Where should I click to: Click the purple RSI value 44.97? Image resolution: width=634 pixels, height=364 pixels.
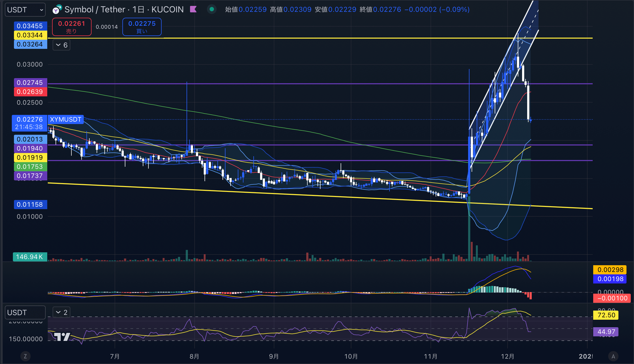pos(606,332)
